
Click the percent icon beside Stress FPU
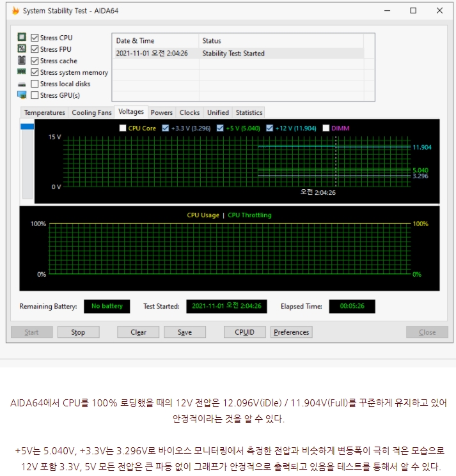pos(22,49)
